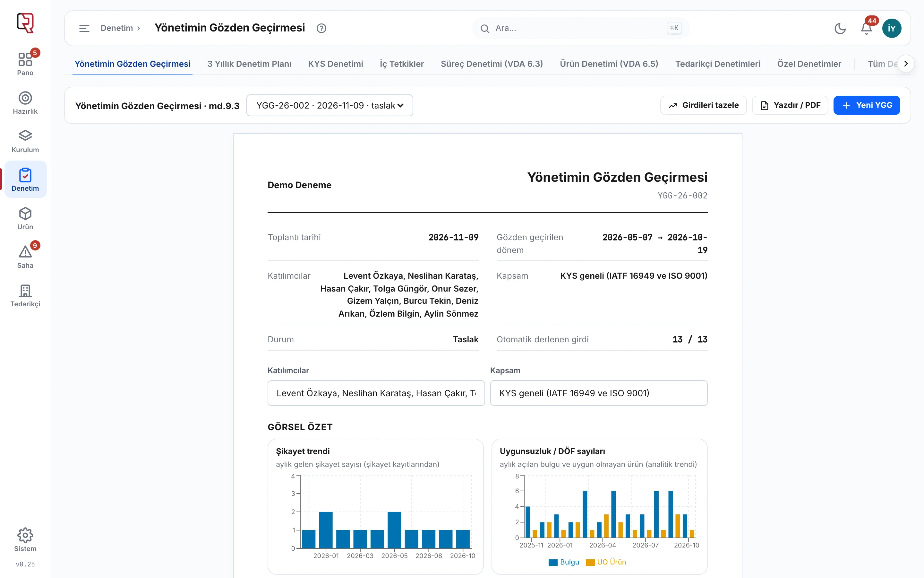924x578 pixels.
Task: Click the Katılımcılar input field
Action: (376, 393)
